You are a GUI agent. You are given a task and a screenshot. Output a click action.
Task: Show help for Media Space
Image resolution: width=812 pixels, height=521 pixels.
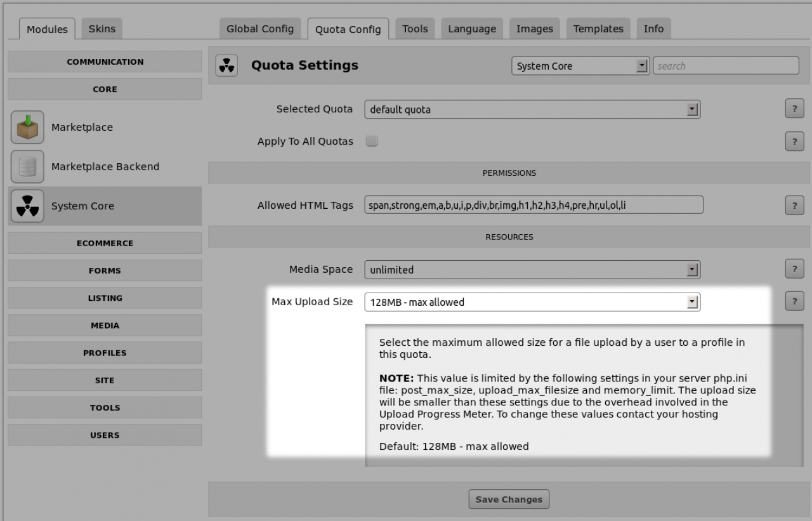tap(794, 269)
